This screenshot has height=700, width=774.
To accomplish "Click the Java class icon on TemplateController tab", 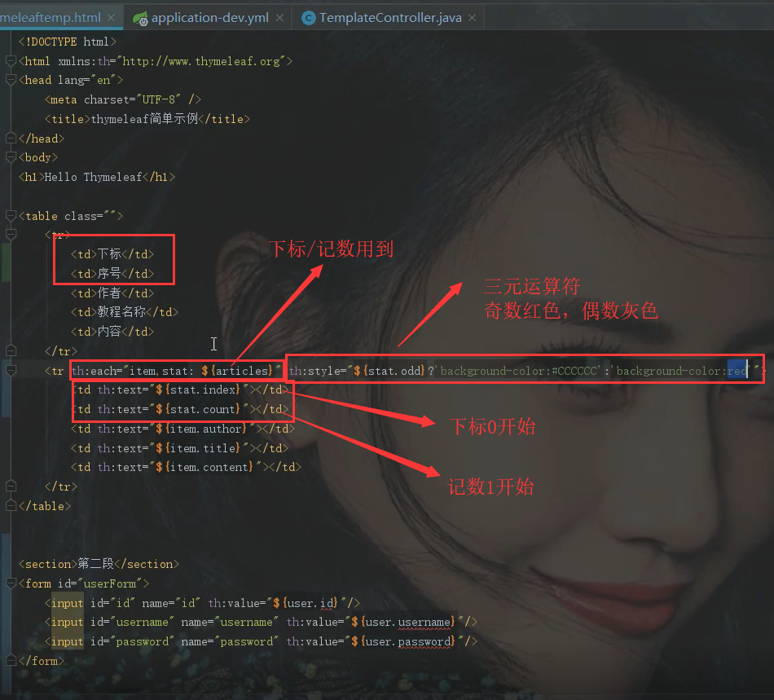I will [x=309, y=18].
